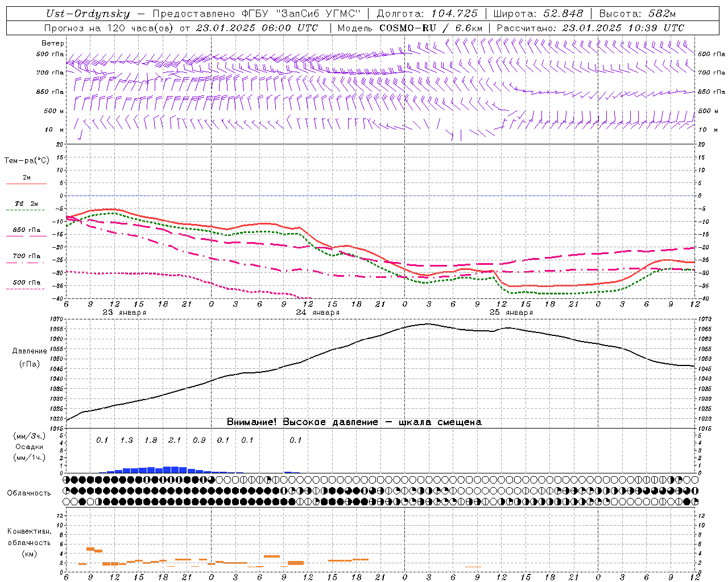Click the 2.1 precipitation amount value
The image size is (728, 582).
coord(175,440)
